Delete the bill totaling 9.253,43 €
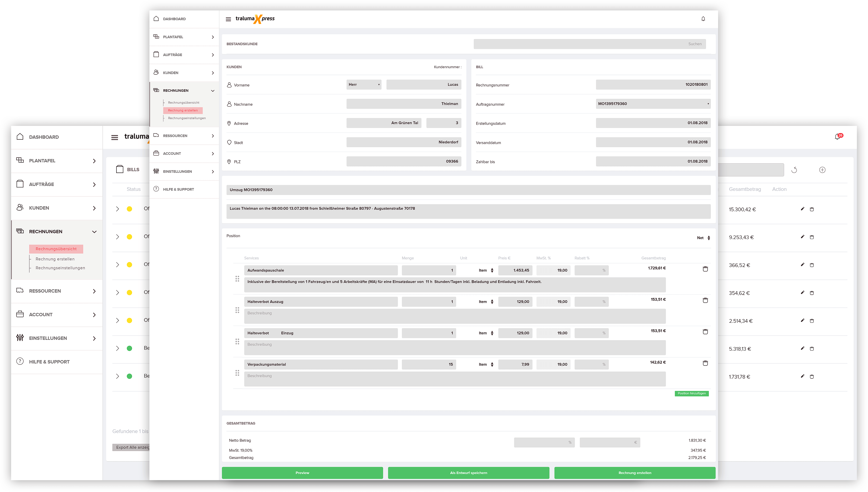868x492 pixels. [812, 237]
